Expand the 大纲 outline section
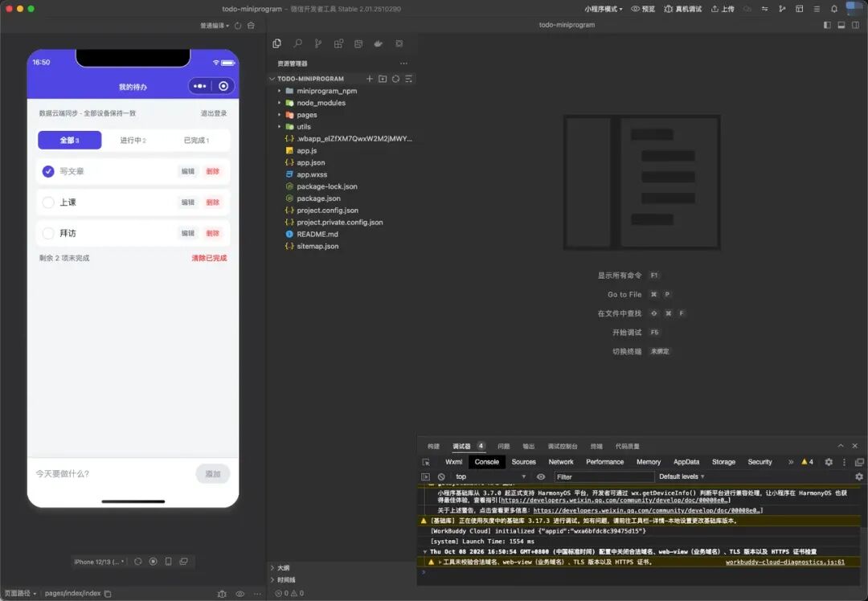This screenshot has width=868, height=601. pyautogui.click(x=284, y=568)
